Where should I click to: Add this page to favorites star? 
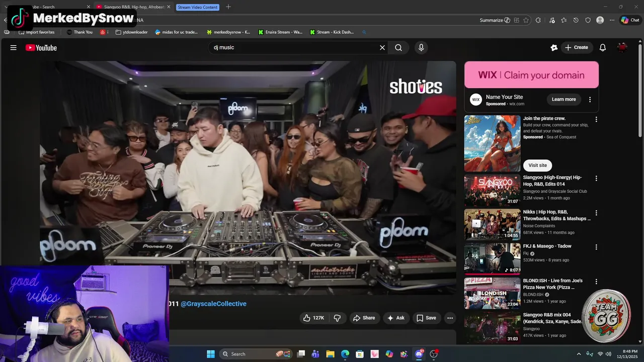[526, 20]
